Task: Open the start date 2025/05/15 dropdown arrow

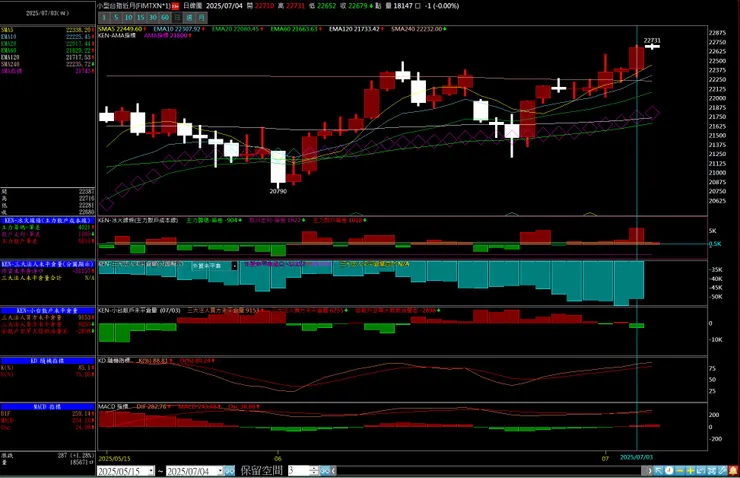Action: (x=151, y=471)
